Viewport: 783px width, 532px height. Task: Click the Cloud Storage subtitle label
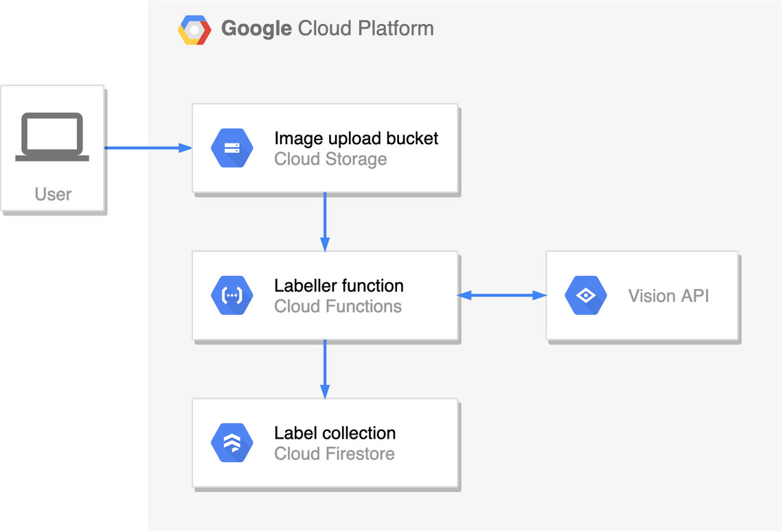click(330, 159)
